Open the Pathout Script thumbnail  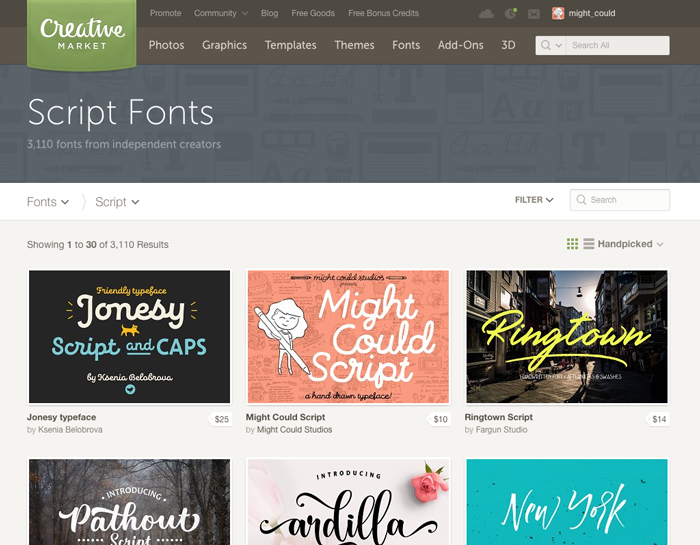[129, 502]
